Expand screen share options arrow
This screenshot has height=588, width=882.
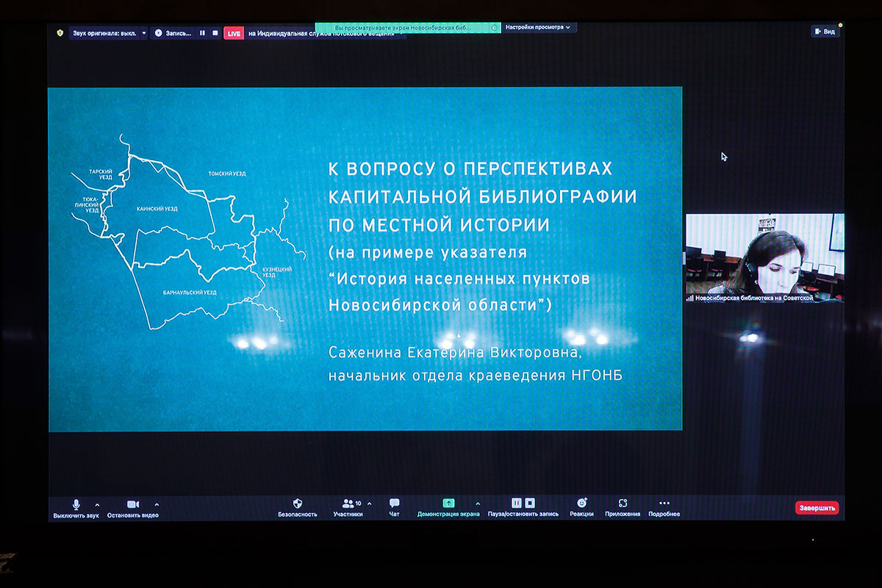(x=478, y=503)
